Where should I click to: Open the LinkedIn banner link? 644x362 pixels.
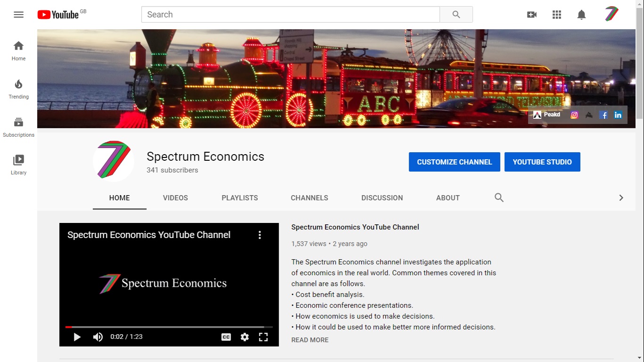(x=618, y=115)
